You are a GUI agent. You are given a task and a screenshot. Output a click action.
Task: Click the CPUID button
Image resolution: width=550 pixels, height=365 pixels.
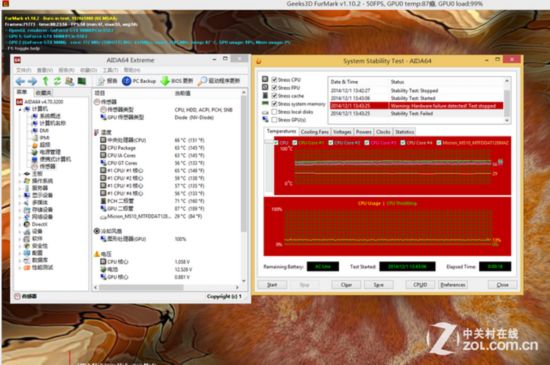tap(420, 285)
